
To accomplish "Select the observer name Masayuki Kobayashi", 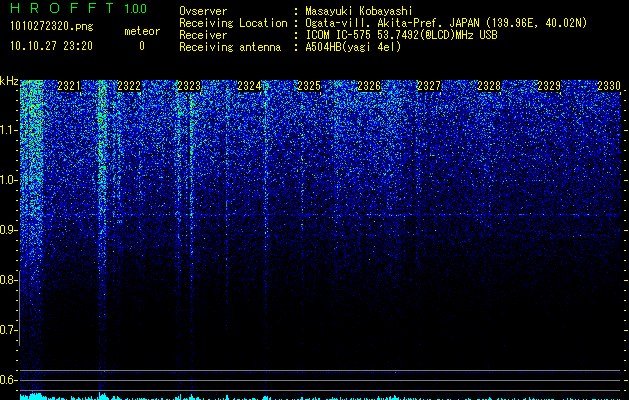I will point(359,11).
